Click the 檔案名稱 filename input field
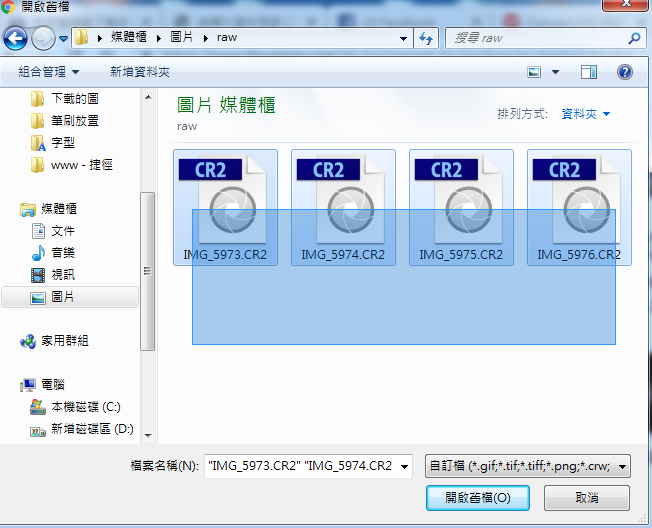This screenshot has height=528, width=652. pyautogui.click(x=301, y=466)
